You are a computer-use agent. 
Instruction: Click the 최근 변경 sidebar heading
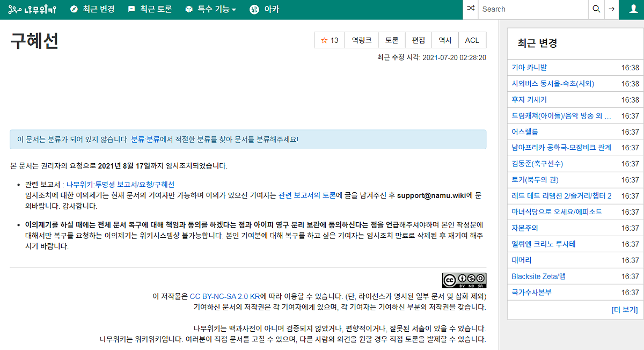click(537, 43)
